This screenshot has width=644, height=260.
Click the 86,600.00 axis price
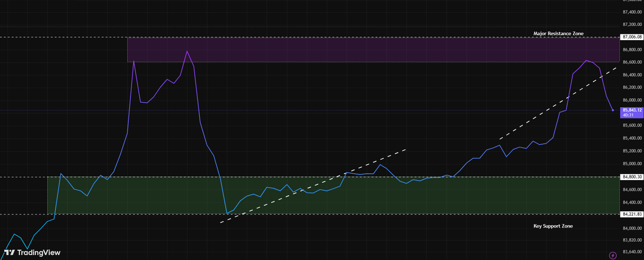click(x=632, y=62)
